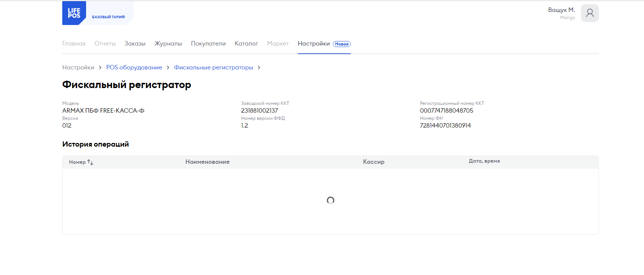Viewport: 644px width, 275px height.
Task: Sort the table by Номер column arrows
Action: coord(90,162)
